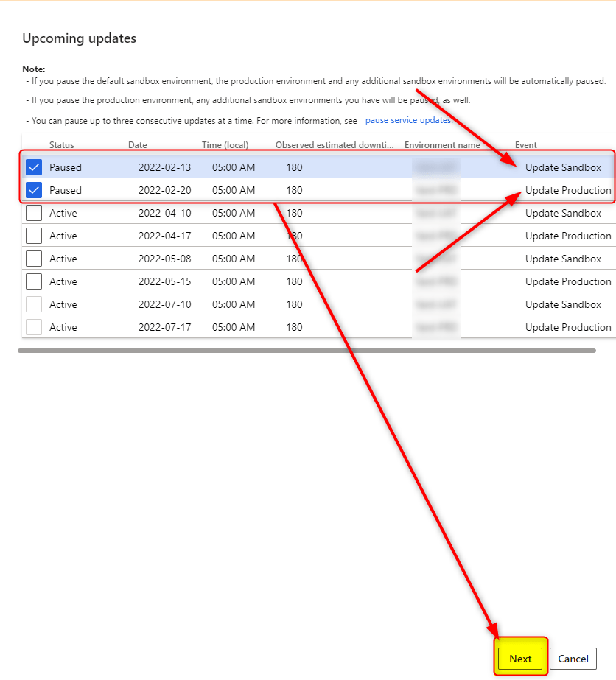Click the Environment name column header
Viewport: 616px width, 680px height.
click(x=442, y=145)
